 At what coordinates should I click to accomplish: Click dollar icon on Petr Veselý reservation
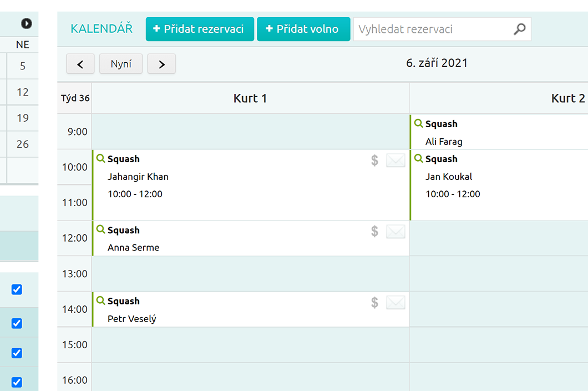[x=375, y=303]
